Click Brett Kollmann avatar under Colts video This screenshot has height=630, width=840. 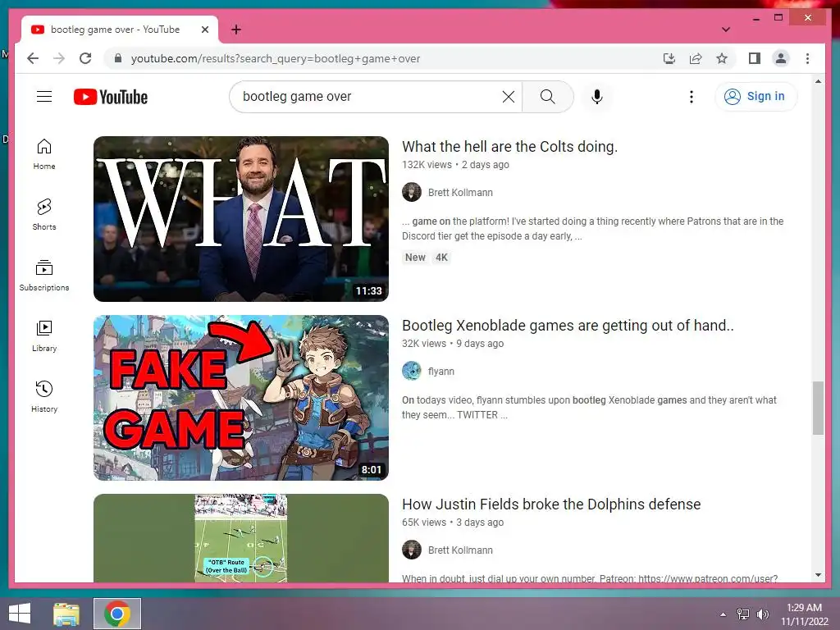click(x=412, y=192)
